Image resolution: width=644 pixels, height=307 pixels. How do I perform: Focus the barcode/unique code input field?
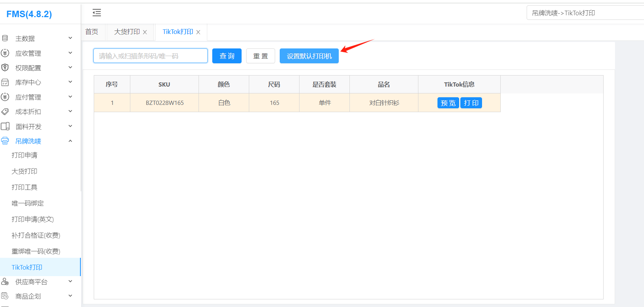click(x=151, y=56)
